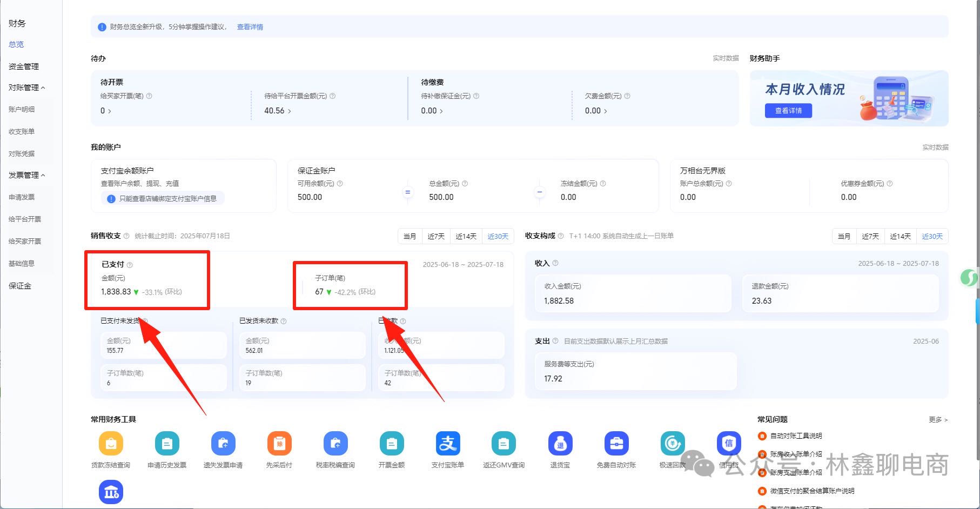
Task: Open FAQ 自动对账工具说明
Action: click(x=796, y=436)
